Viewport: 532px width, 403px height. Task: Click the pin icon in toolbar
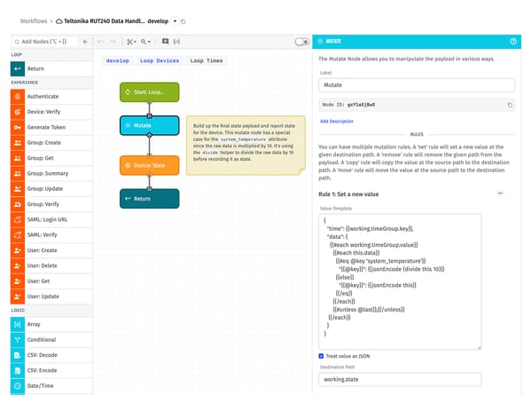point(165,42)
